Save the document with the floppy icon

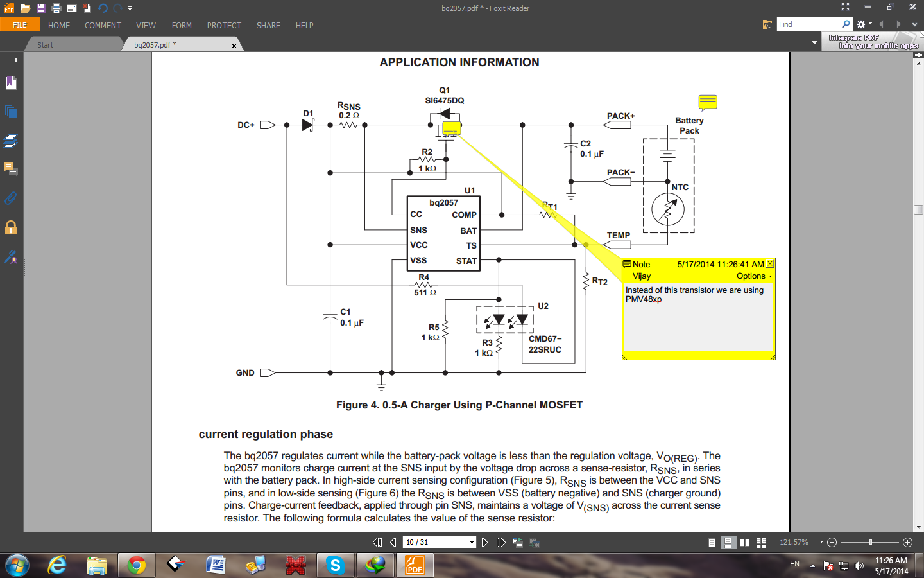[41, 8]
